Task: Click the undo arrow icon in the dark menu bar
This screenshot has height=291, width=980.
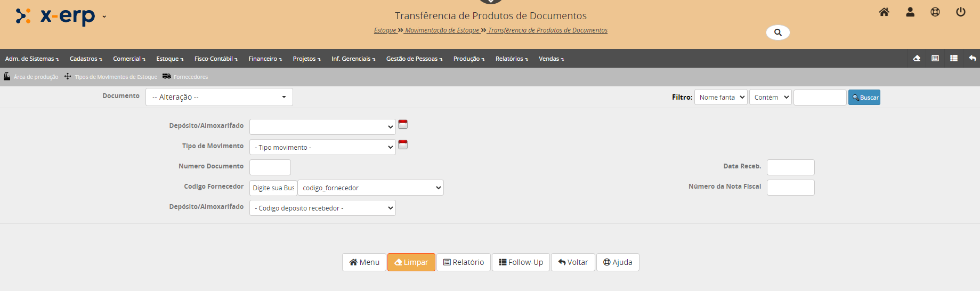Action: pos(973,59)
